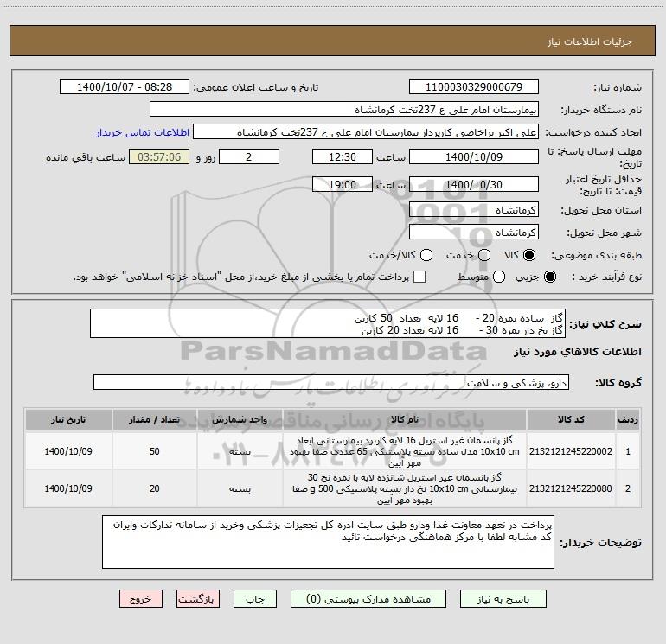The width and height of the screenshot is (666, 644).
Task: Select the کالا/خدمت radio option
Action: (426, 255)
